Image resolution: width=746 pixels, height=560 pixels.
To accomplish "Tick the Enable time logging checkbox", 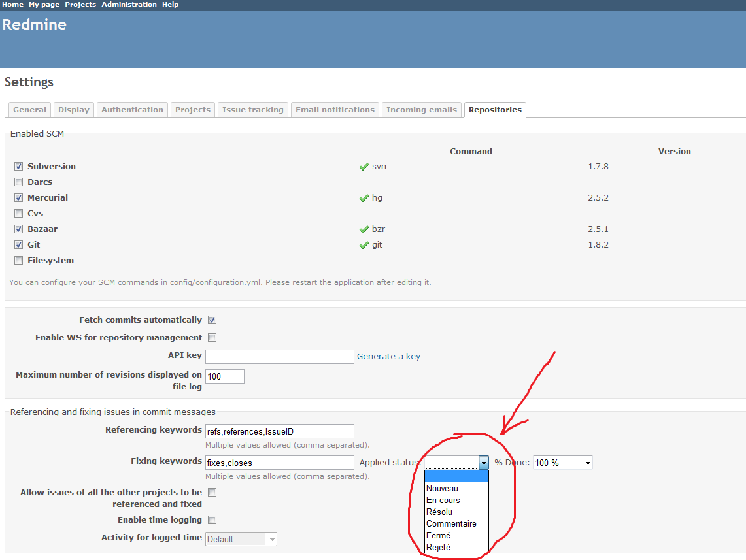I will point(212,520).
